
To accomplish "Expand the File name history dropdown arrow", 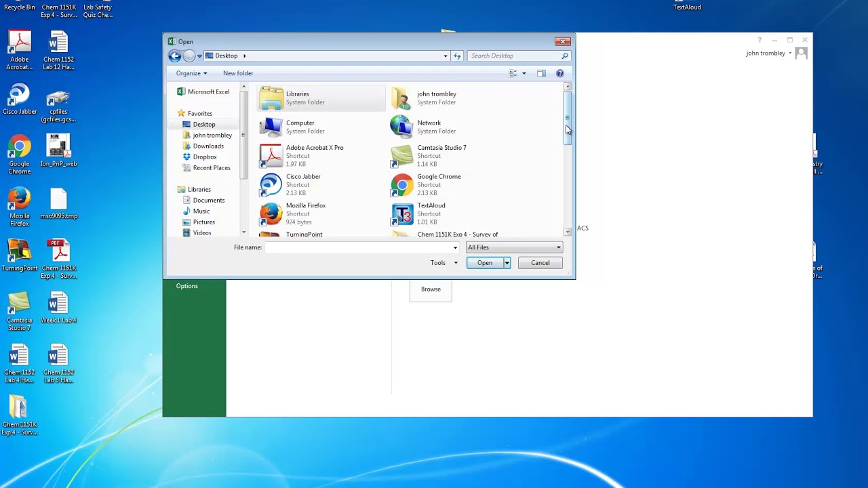I will (x=455, y=247).
